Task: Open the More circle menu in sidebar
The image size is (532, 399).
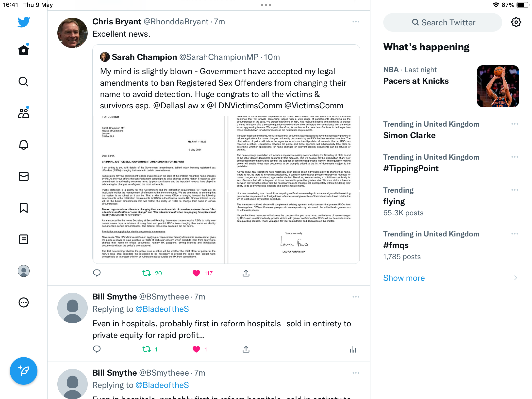Action: 24,302
